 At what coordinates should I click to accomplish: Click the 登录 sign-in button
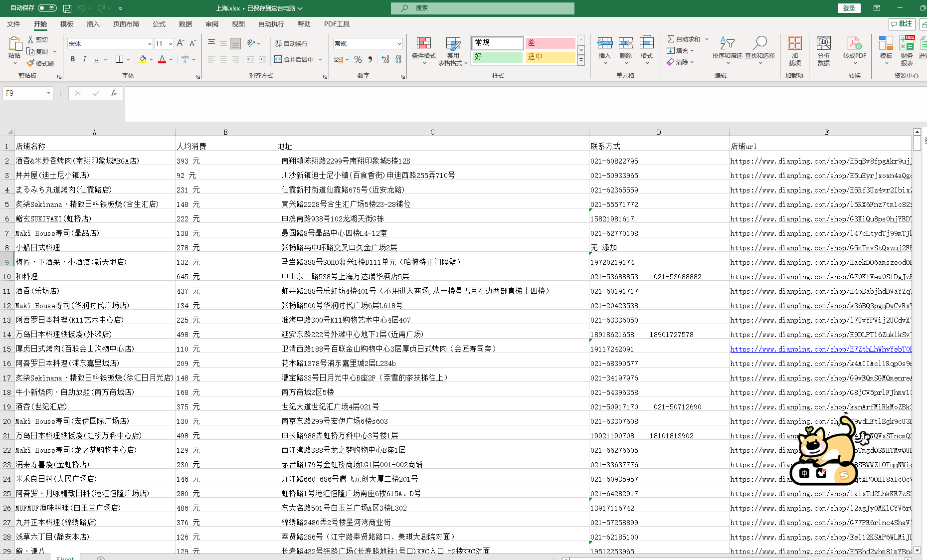pyautogui.click(x=849, y=8)
